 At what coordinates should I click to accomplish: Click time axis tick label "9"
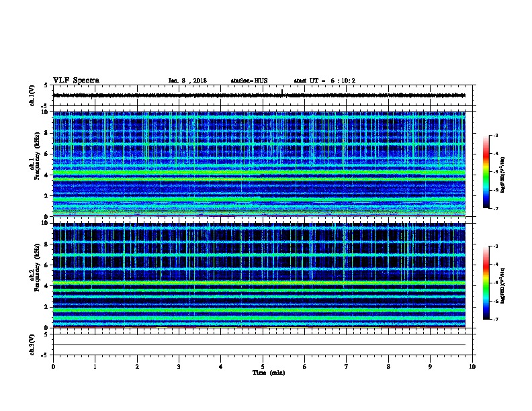tap(430, 367)
